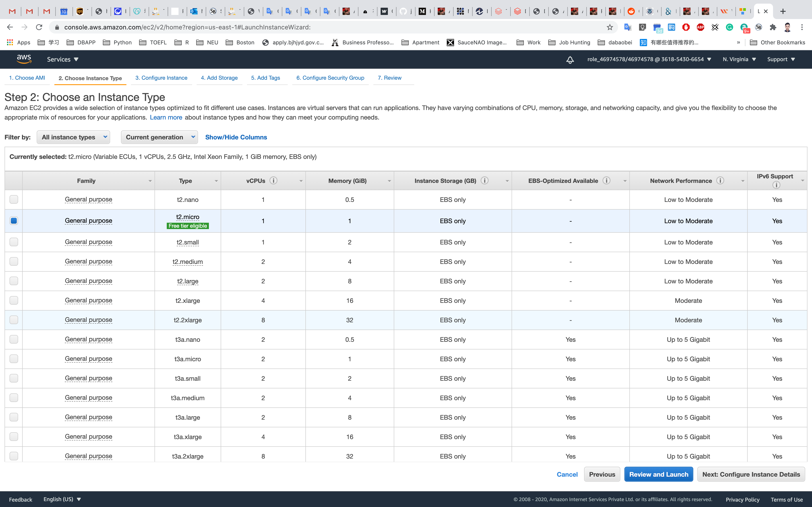
Task: Reload the page in browser
Action: [39, 27]
